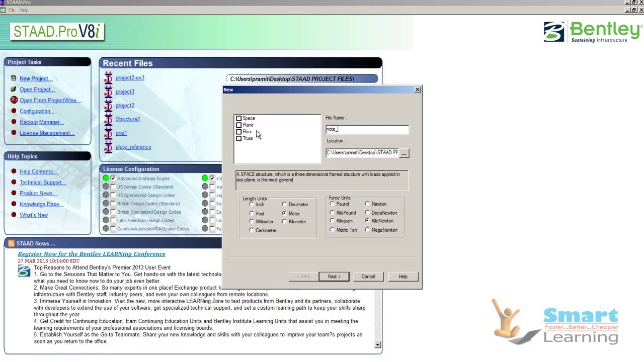This screenshot has height=362, width=644.
Task: Check the Floor structure type box
Action: tap(239, 132)
